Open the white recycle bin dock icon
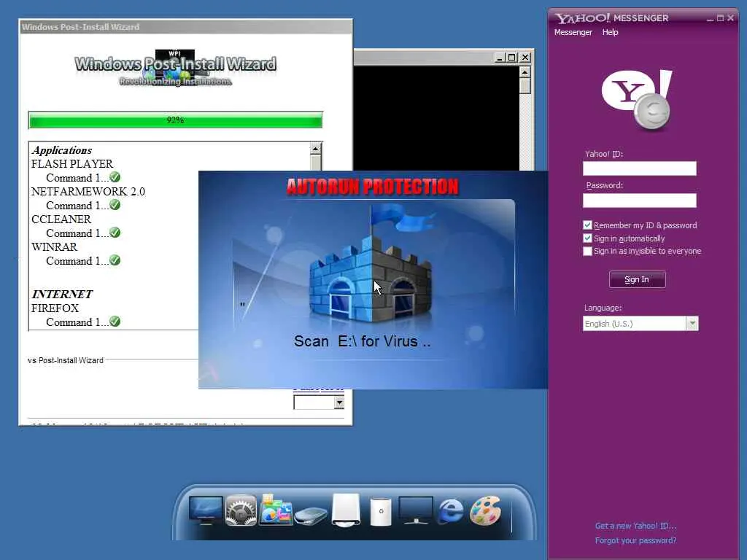The width and height of the screenshot is (747, 560). coord(381,511)
